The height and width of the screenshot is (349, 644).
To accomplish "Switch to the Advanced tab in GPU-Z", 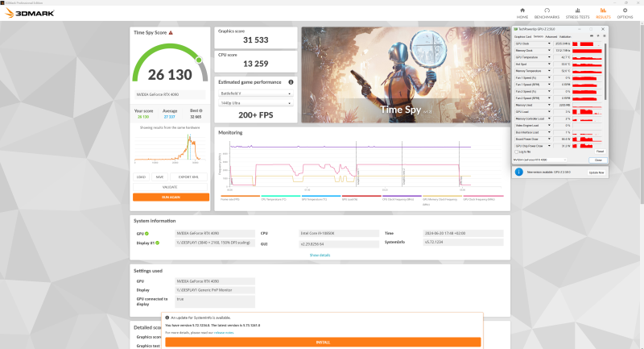I will click(x=551, y=36).
